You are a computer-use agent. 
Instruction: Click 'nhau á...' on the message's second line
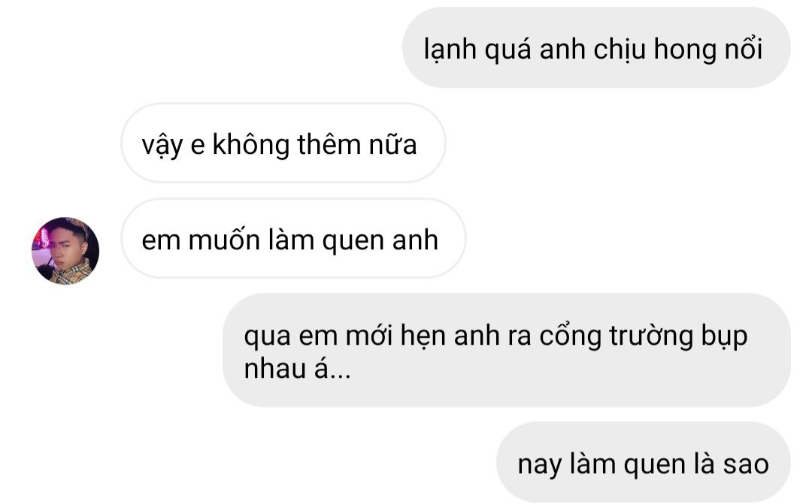(297, 369)
